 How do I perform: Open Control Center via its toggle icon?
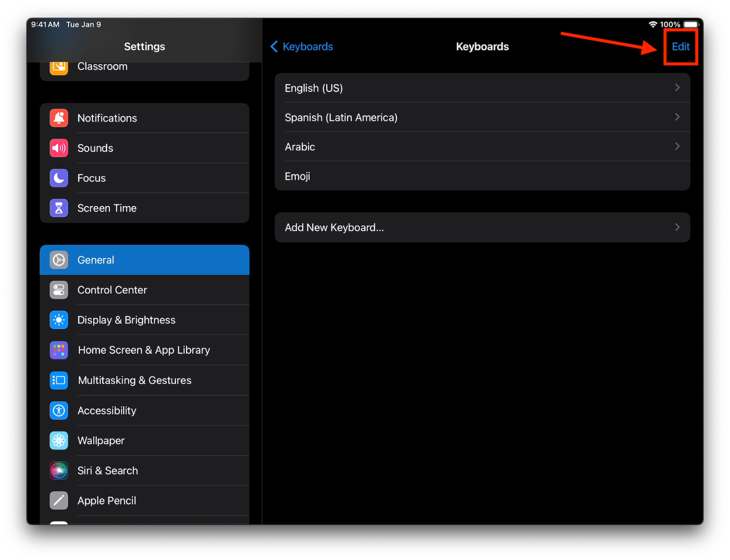(59, 290)
